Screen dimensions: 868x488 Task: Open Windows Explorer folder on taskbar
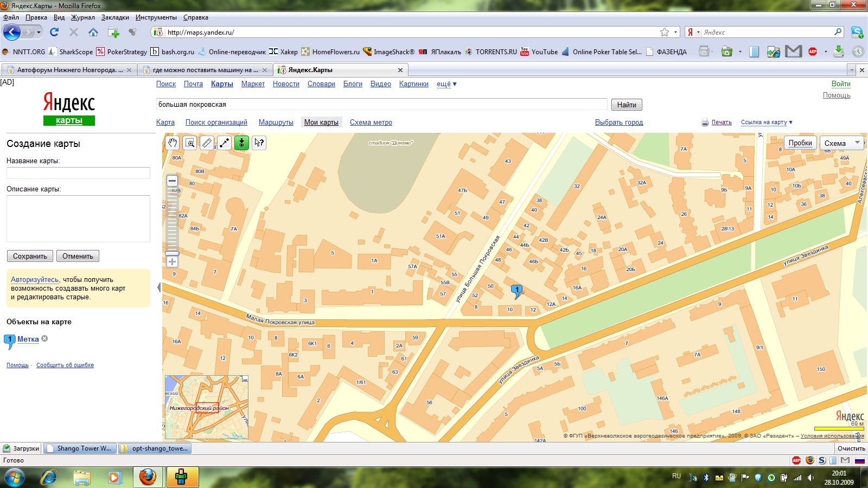82,477
